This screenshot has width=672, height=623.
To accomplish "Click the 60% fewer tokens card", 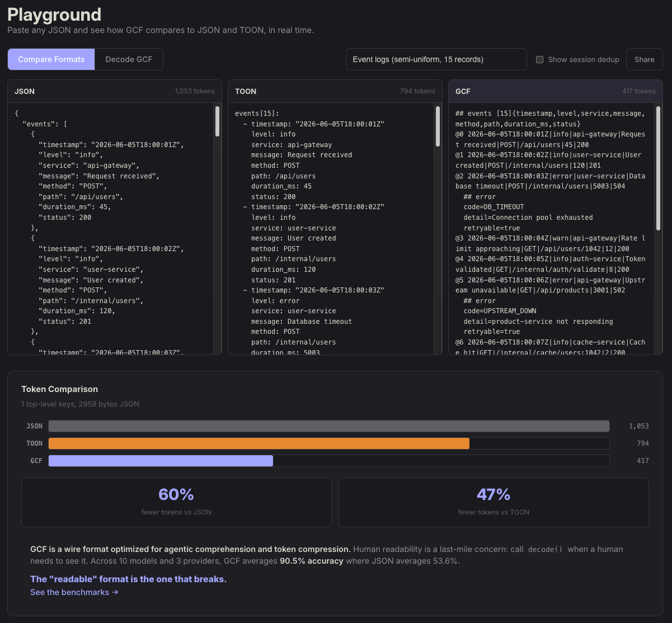I will point(176,502).
